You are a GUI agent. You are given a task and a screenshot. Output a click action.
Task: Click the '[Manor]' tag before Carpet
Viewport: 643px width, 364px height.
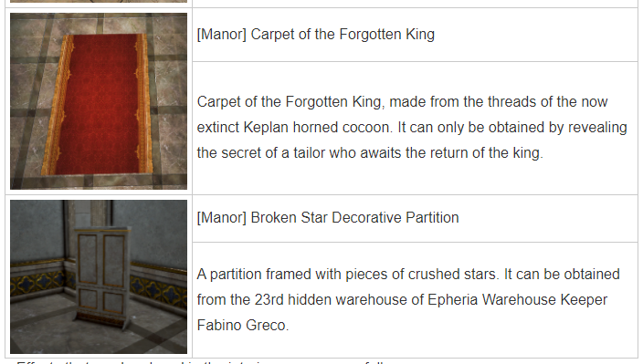[x=221, y=34]
